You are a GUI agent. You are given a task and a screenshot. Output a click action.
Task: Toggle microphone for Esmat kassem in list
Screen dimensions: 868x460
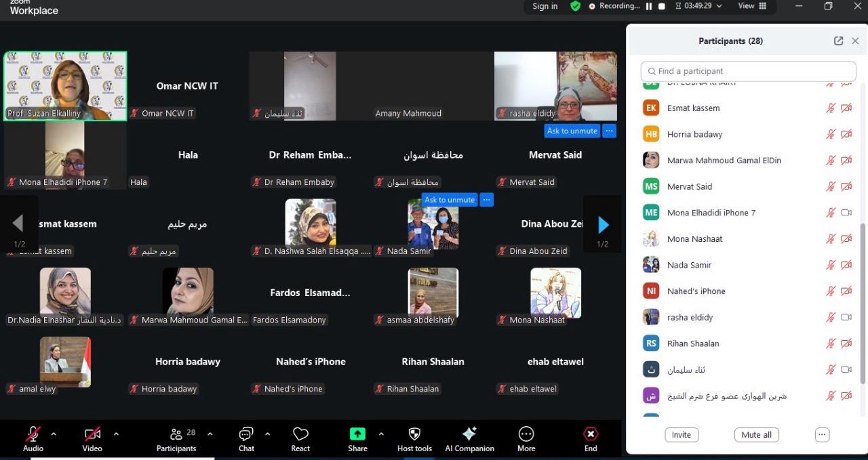tap(830, 108)
